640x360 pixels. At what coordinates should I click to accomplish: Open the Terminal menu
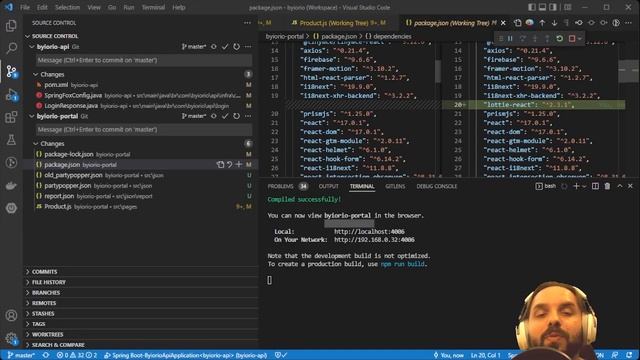coord(153,7)
